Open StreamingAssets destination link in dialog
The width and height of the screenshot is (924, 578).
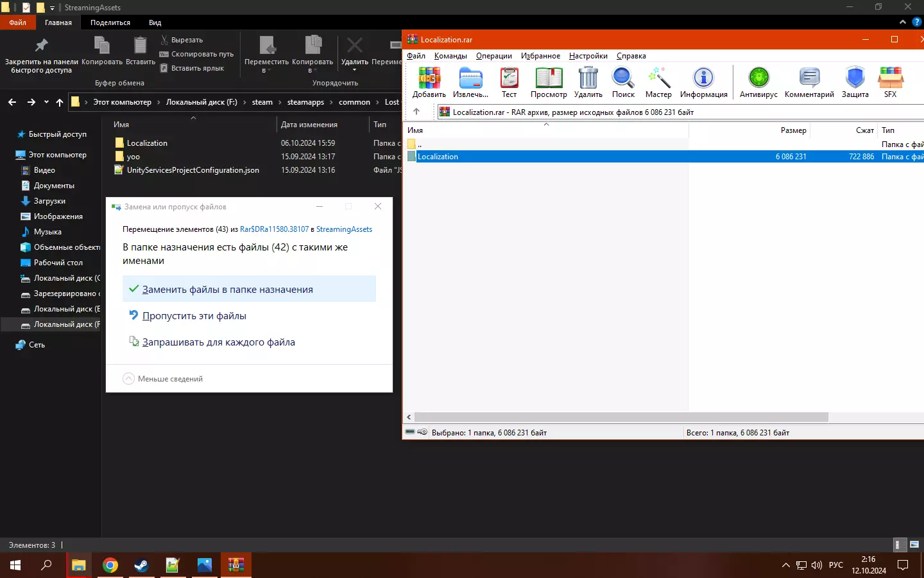(344, 229)
